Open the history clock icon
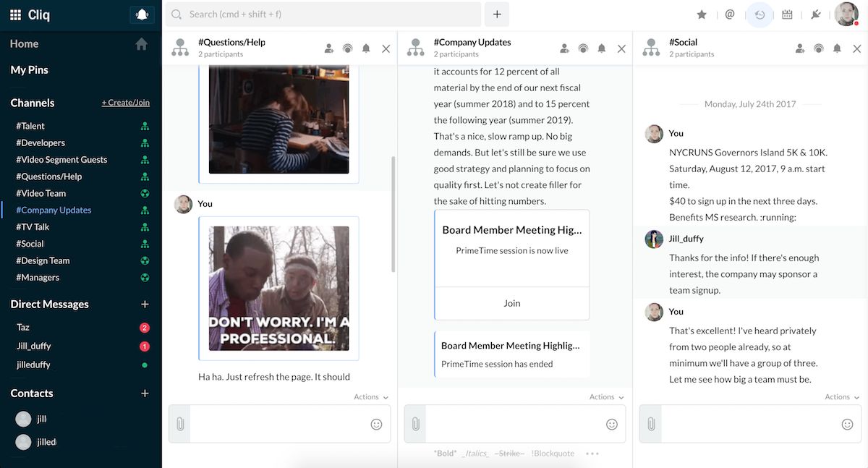The image size is (868, 468). (x=759, y=14)
